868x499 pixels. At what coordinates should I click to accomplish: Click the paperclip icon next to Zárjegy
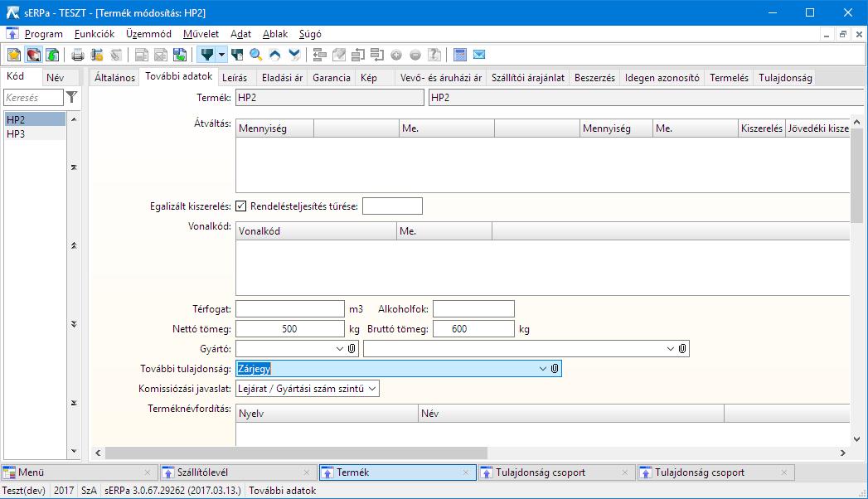coord(555,369)
